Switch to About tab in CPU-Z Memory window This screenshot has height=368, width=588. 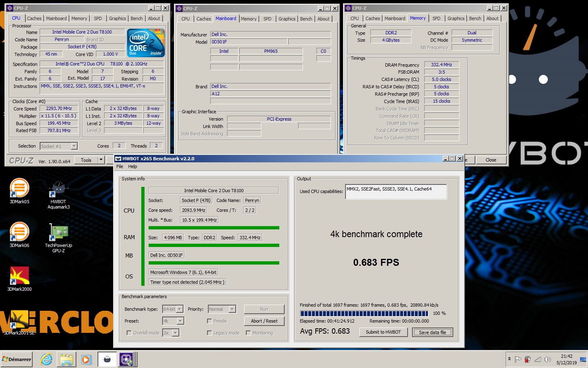(492, 18)
